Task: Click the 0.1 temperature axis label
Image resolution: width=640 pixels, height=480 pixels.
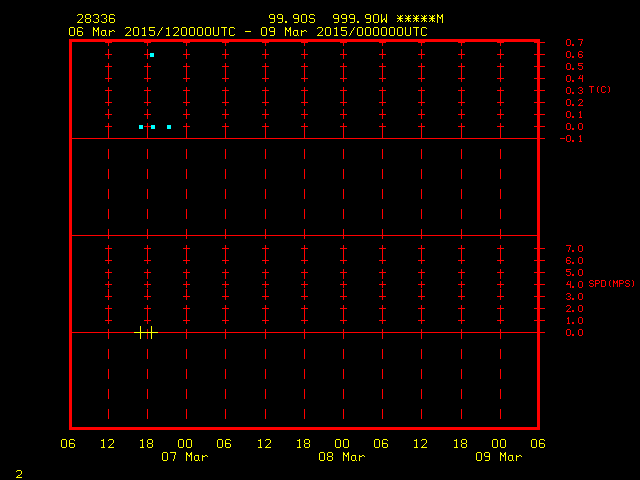Action: click(574, 115)
